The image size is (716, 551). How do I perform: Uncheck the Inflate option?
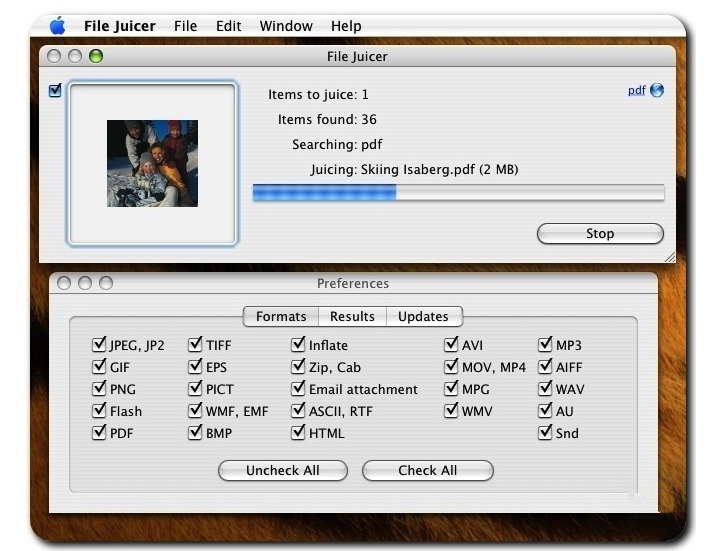click(x=298, y=344)
